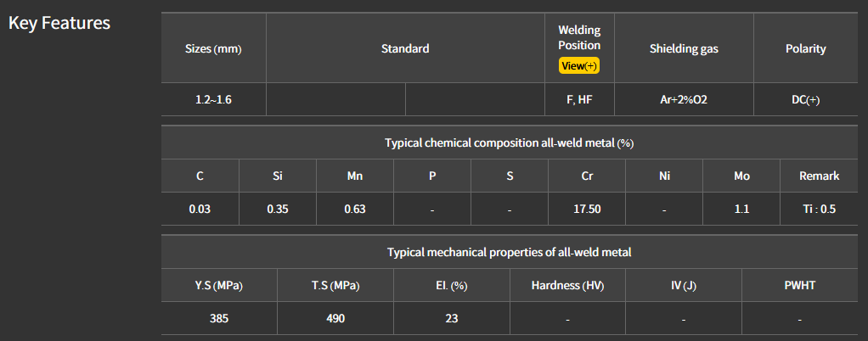This screenshot has width=868, height=341.
Task: Click the Typical chemical composition table title
Action: point(509,143)
